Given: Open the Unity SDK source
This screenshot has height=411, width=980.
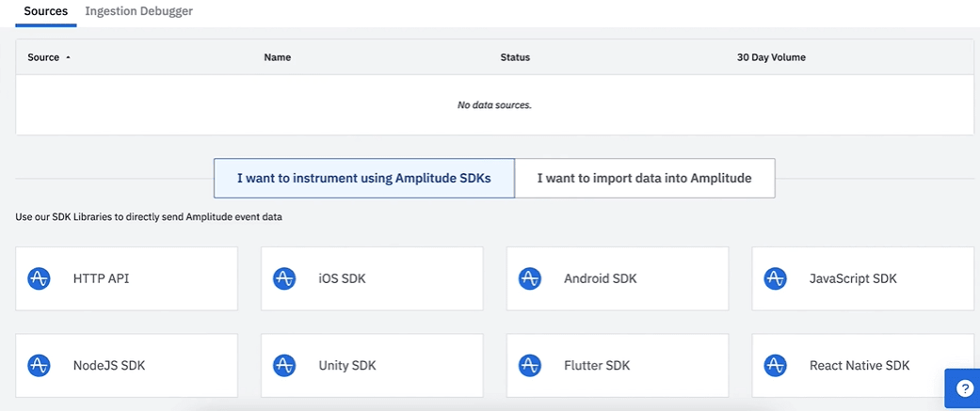Looking at the screenshot, I should pos(372,366).
